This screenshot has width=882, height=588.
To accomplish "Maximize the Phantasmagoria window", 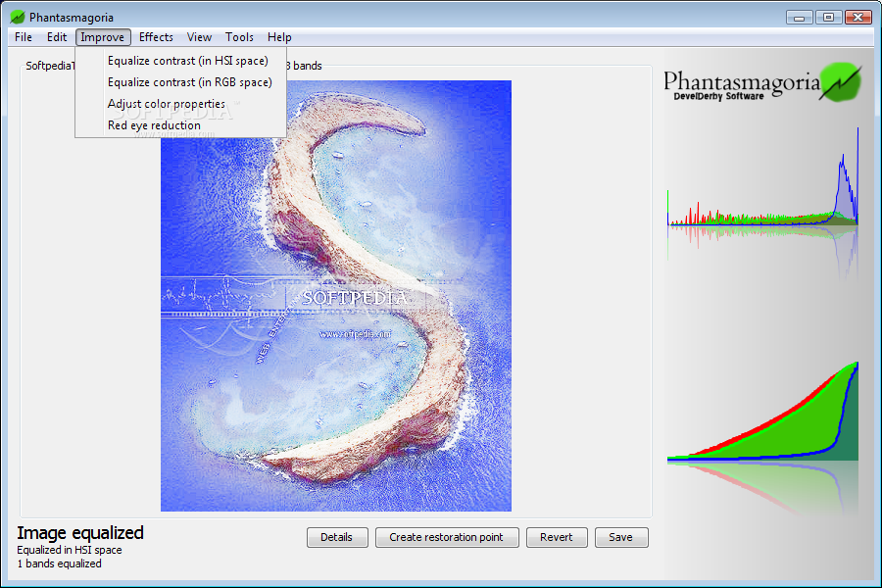I will [x=828, y=18].
